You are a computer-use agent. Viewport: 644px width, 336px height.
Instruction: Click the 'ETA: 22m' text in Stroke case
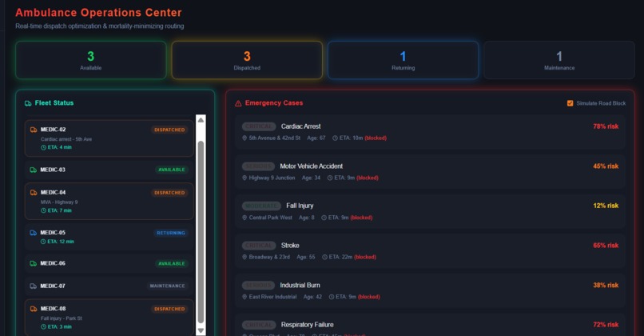[341, 257]
